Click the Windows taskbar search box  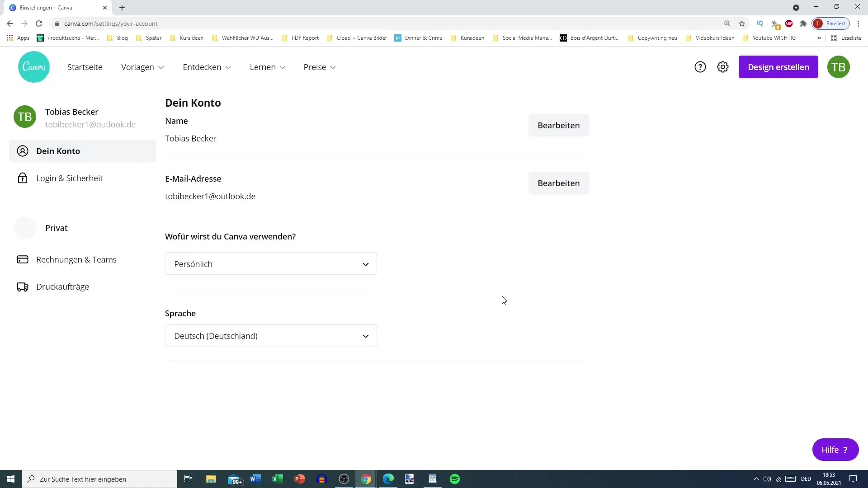99,479
